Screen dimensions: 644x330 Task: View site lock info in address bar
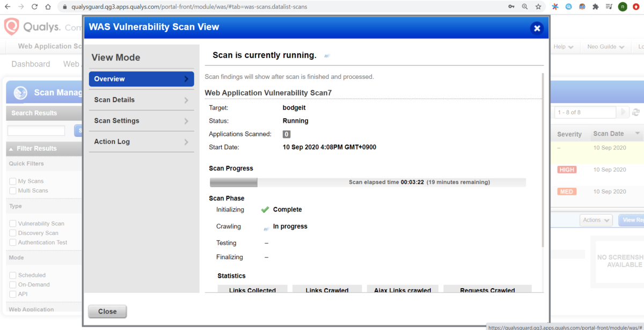tap(65, 7)
